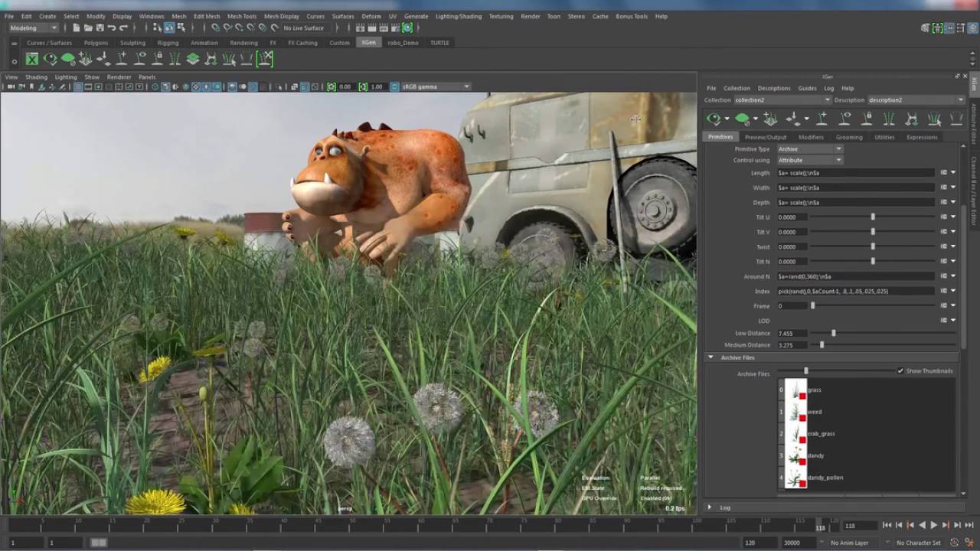Click the Index expression field
The height and width of the screenshot is (551, 980).
[856, 291]
